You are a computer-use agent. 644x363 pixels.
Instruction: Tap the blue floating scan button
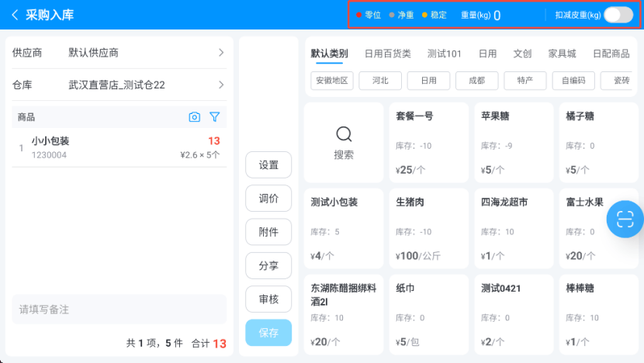point(625,218)
